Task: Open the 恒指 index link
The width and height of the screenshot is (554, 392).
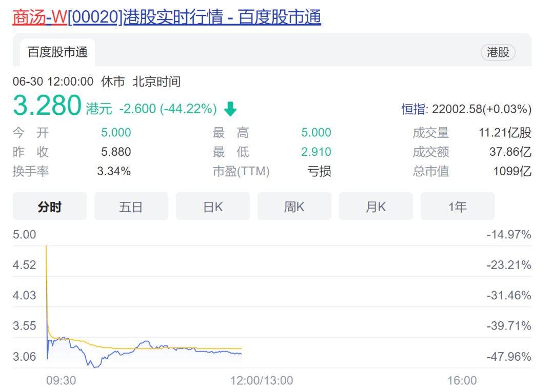Action: coord(413,109)
